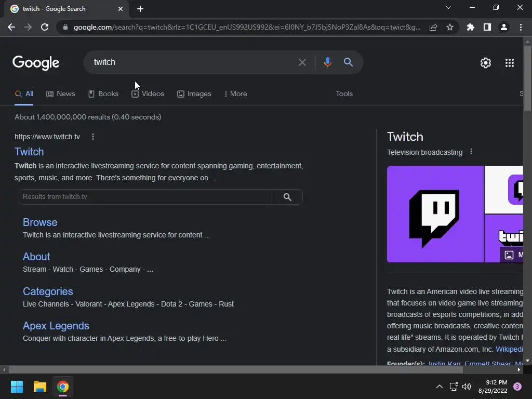Switch to the News tab

coord(61,94)
